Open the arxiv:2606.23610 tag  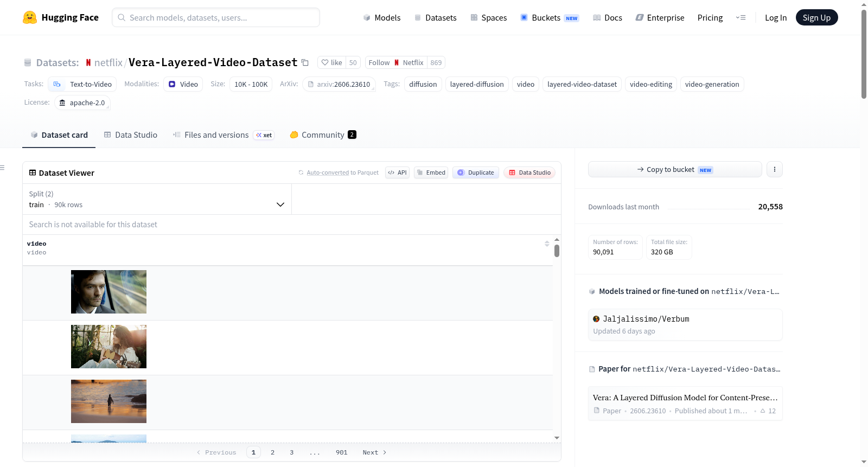[x=339, y=84]
